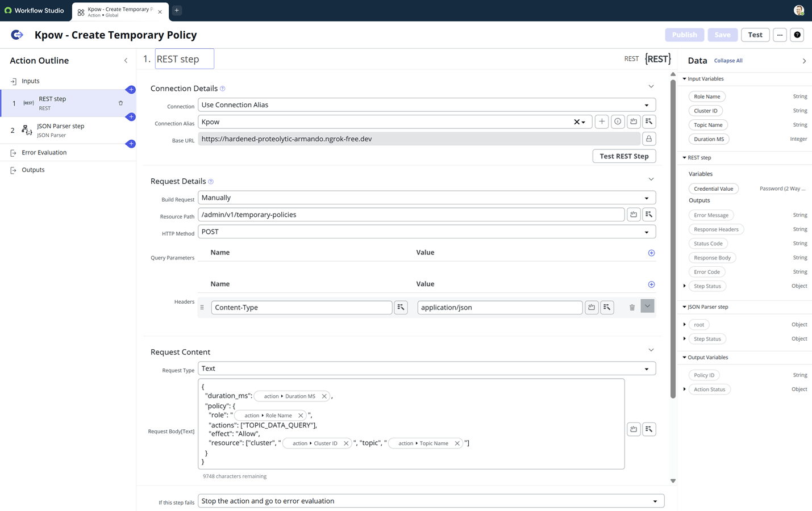Screen dimensions: 812x511
Task: Open the user profile avatar
Action: tap(799, 10)
